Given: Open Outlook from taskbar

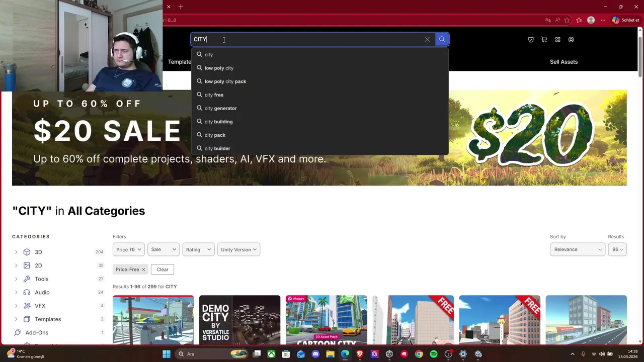Looking at the screenshot, I should click(301, 354).
